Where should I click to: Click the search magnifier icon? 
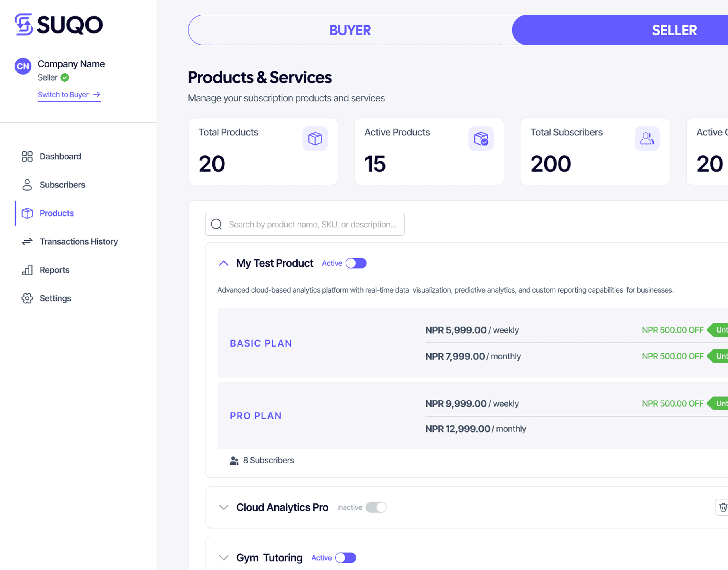coord(216,224)
